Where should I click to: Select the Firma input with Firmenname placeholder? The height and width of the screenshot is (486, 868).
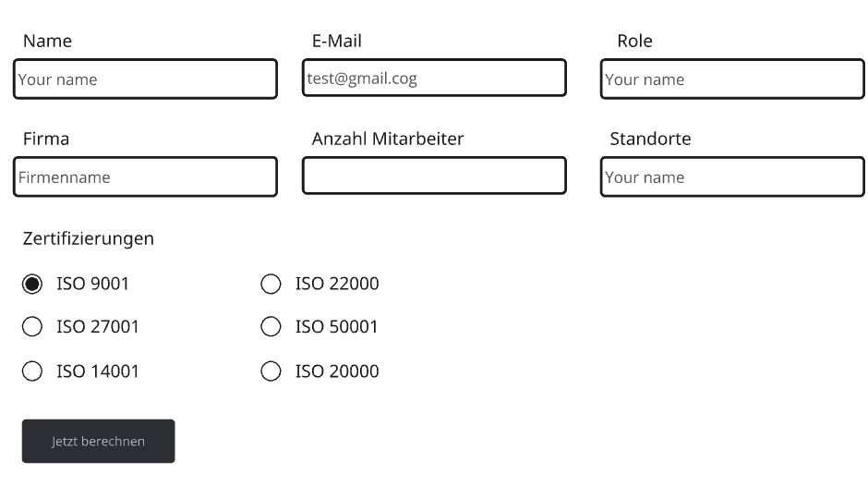pos(145,177)
